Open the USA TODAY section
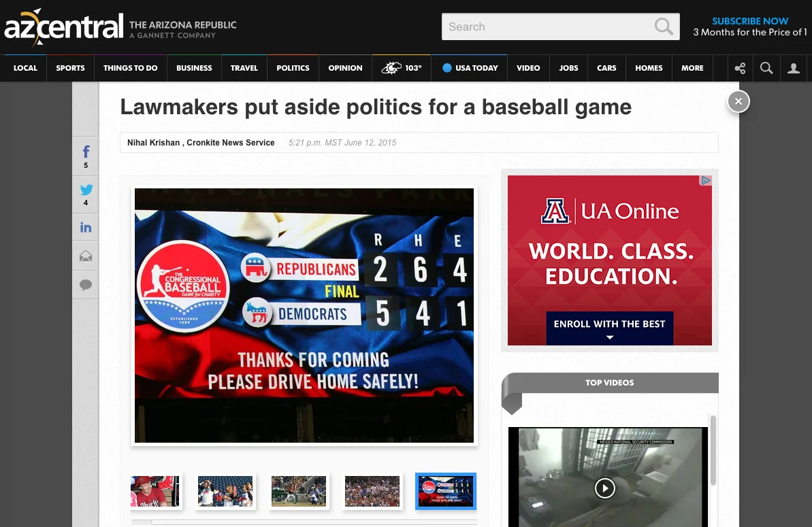The image size is (812, 527). [x=470, y=68]
